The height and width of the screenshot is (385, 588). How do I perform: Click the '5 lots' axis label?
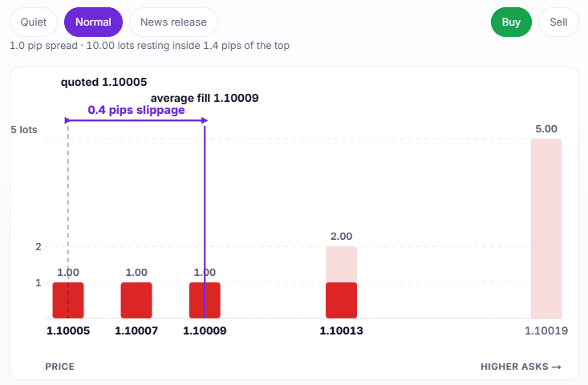[24, 130]
